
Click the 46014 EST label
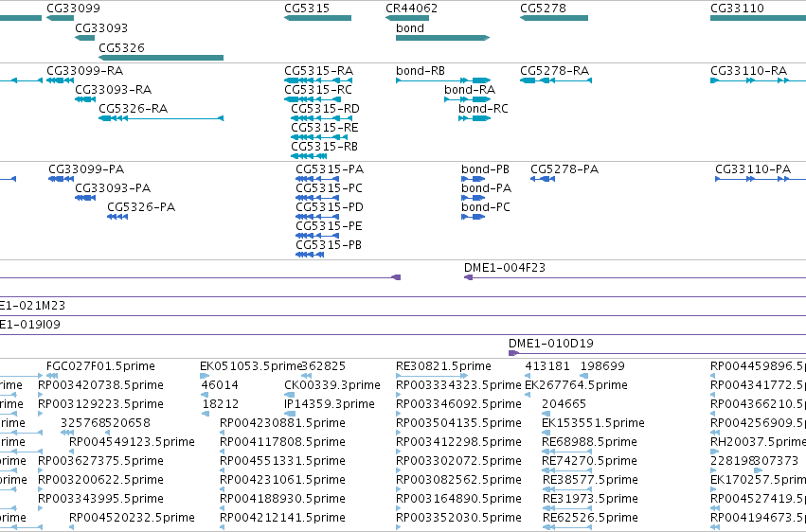click(x=220, y=385)
